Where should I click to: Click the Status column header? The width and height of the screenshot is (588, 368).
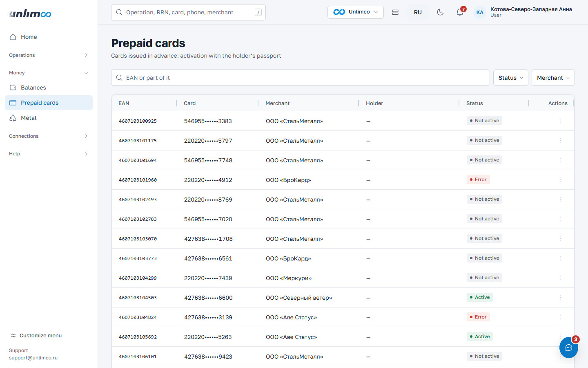[474, 103]
